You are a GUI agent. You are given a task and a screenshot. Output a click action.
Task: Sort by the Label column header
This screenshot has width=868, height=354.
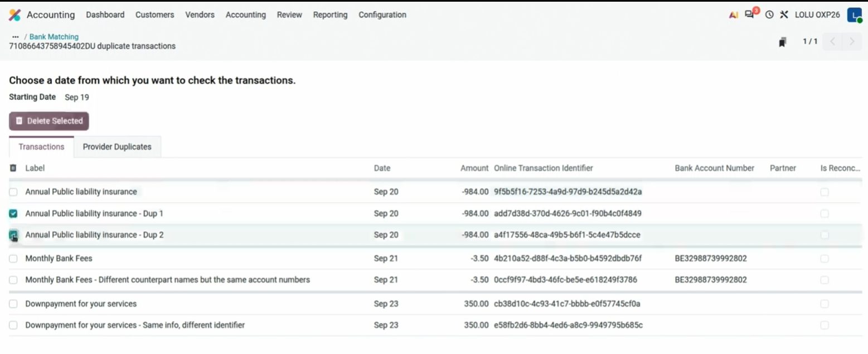click(35, 168)
